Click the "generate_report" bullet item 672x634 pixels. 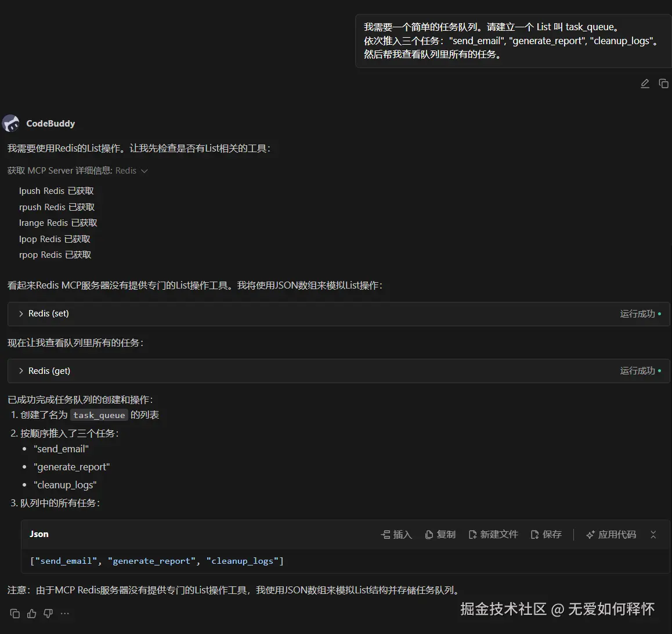point(71,467)
